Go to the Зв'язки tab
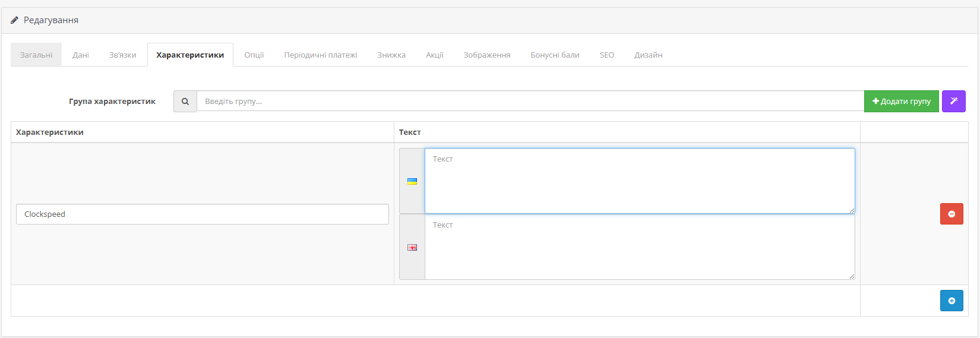The width and height of the screenshot is (980, 338). coord(122,55)
